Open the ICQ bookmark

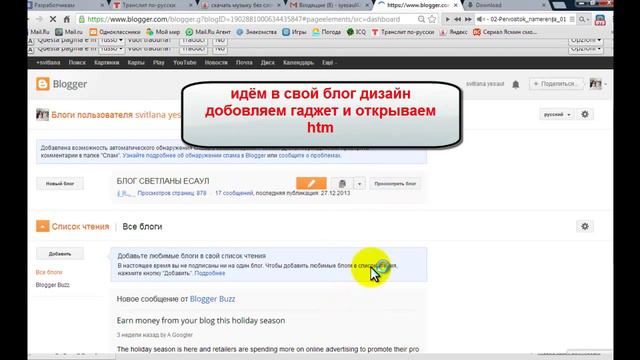pos(356,32)
